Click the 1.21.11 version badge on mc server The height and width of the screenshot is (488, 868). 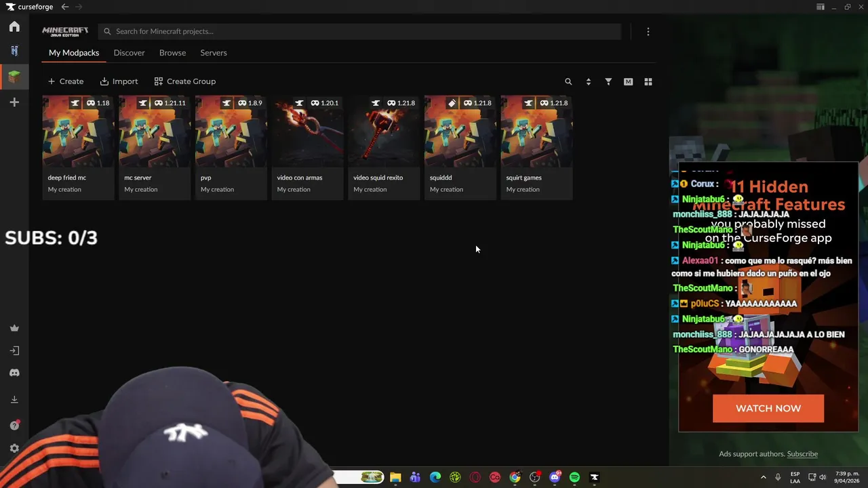[170, 103]
